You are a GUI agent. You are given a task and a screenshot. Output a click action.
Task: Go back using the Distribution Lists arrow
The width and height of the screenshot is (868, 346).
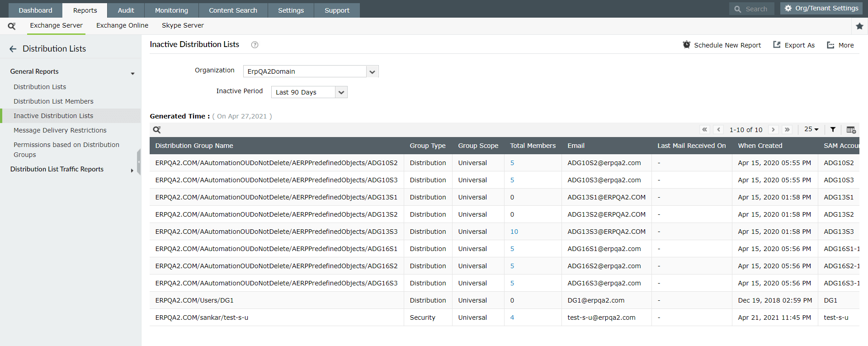click(13, 49)
